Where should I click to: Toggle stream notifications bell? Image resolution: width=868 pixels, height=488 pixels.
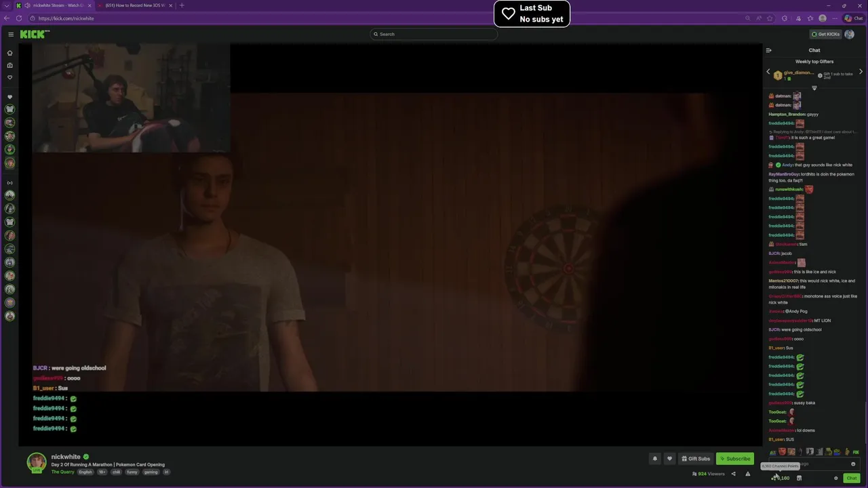point(654,459)
